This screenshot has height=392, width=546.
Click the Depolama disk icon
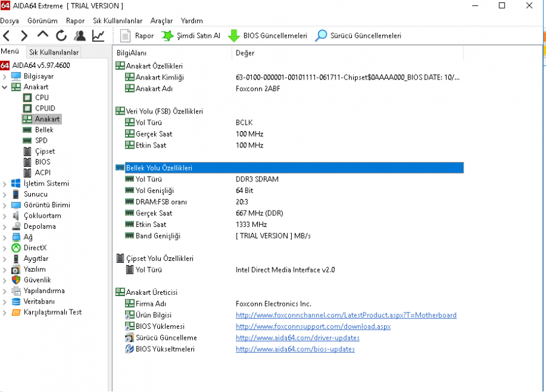tap(16, 226)
